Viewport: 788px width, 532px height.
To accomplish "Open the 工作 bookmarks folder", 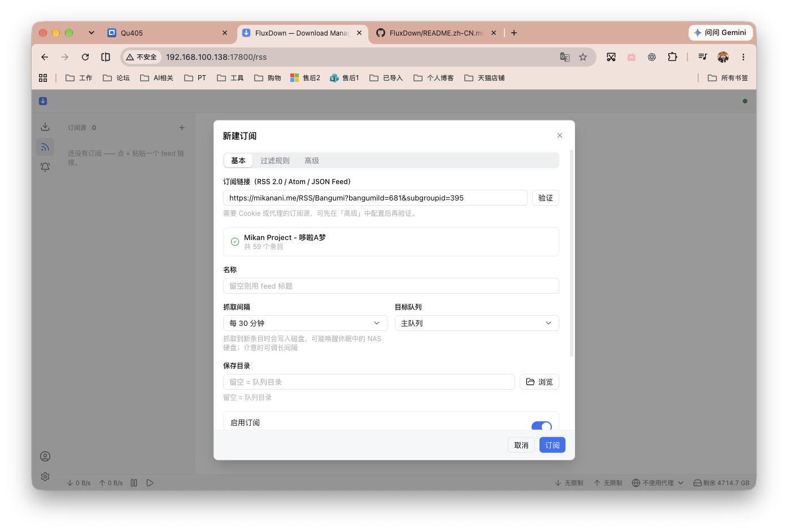I will [79, 78].
